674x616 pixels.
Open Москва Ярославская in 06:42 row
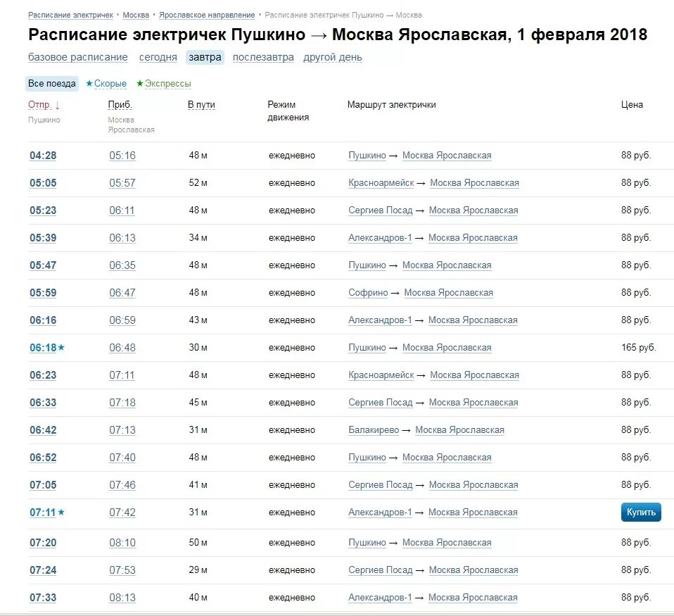point(459,430)
